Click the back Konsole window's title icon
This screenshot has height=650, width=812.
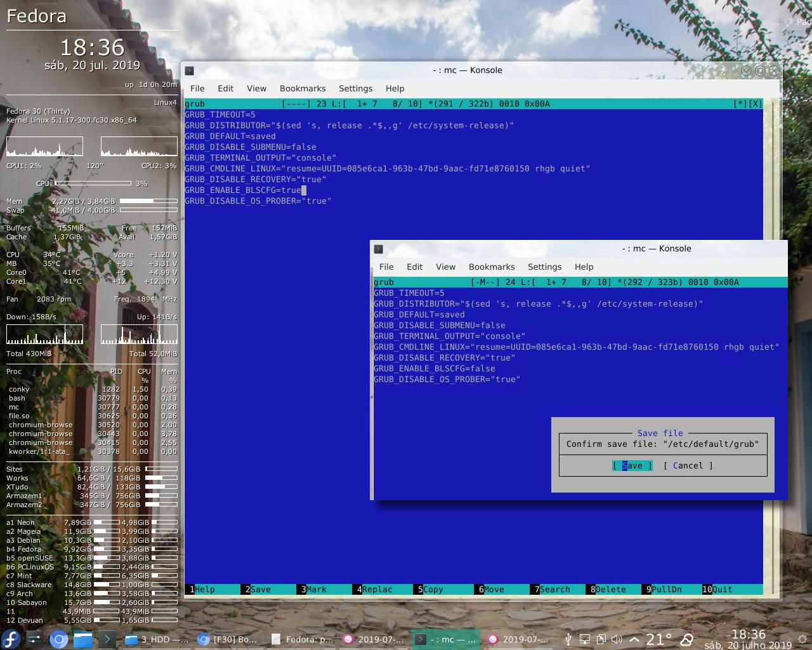(x=189, y=70)
